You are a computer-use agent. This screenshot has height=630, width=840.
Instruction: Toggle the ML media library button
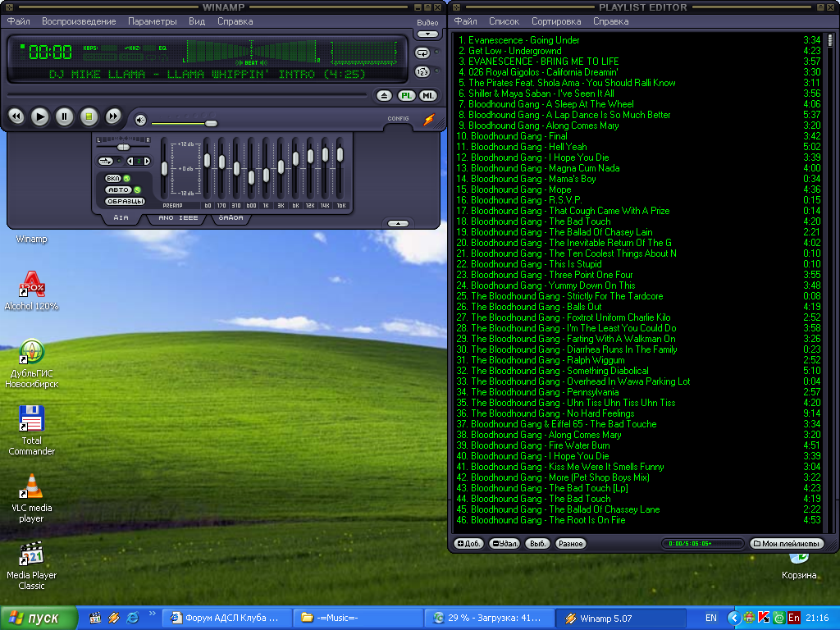click(427, 96)
